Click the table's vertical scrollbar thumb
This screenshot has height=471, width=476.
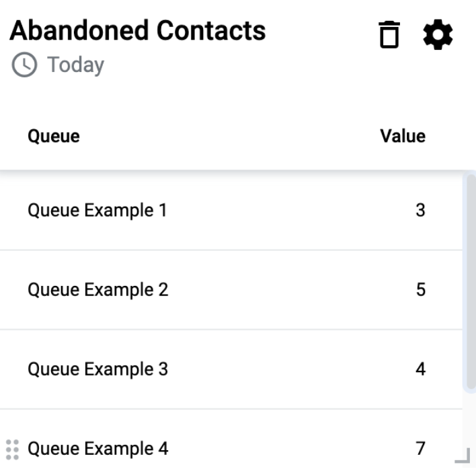[x=471, y=282]
